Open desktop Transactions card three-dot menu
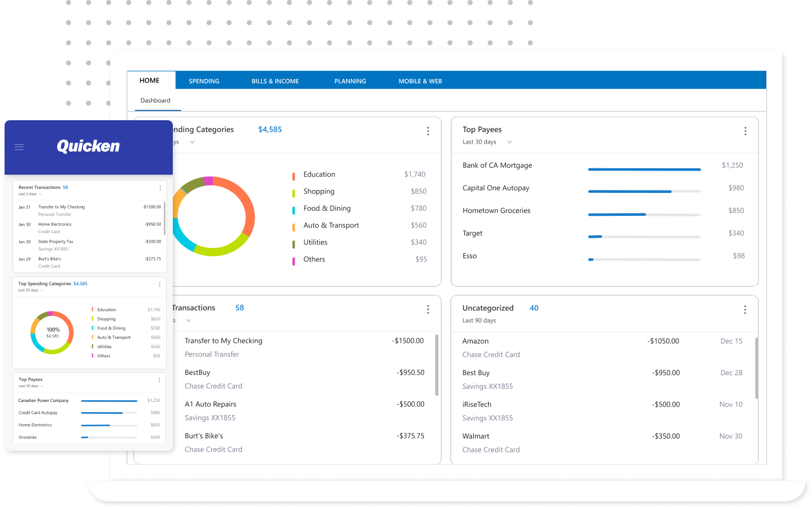The height and width of the screenshot is (509, 812). [x=427, y=309]
